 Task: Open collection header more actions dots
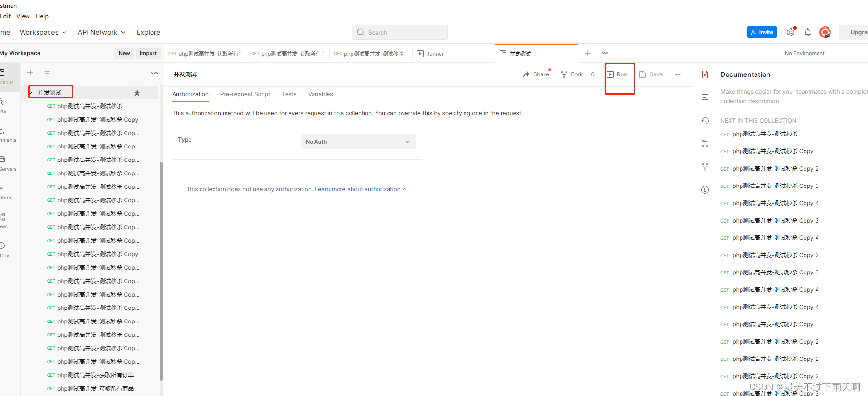(678, 74)
